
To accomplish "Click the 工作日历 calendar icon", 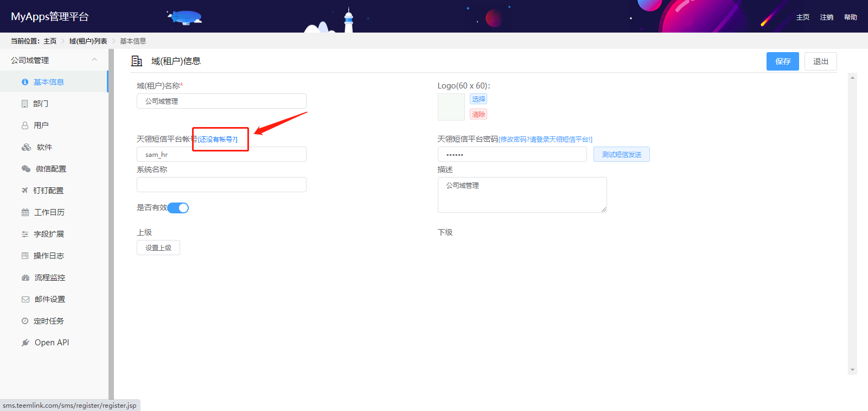I will 25,212.
